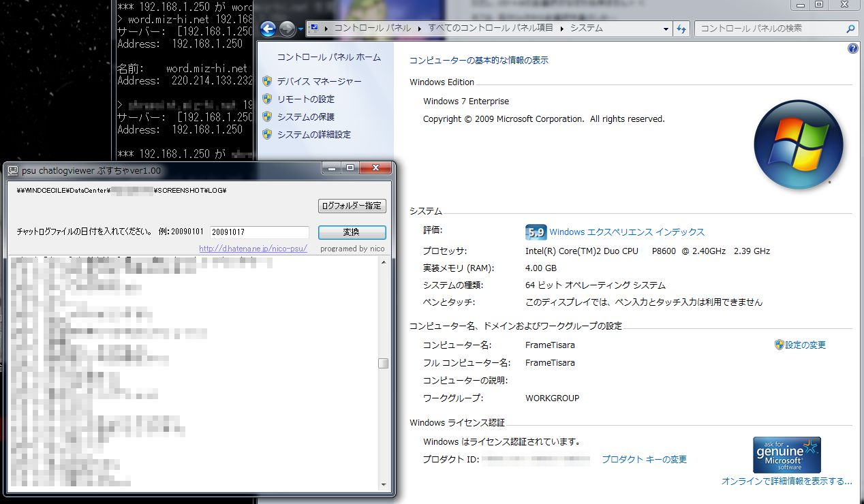This screenshot has height=504, width=864.
Task: Click the address bar computer icon
Action: pos(314,28)
